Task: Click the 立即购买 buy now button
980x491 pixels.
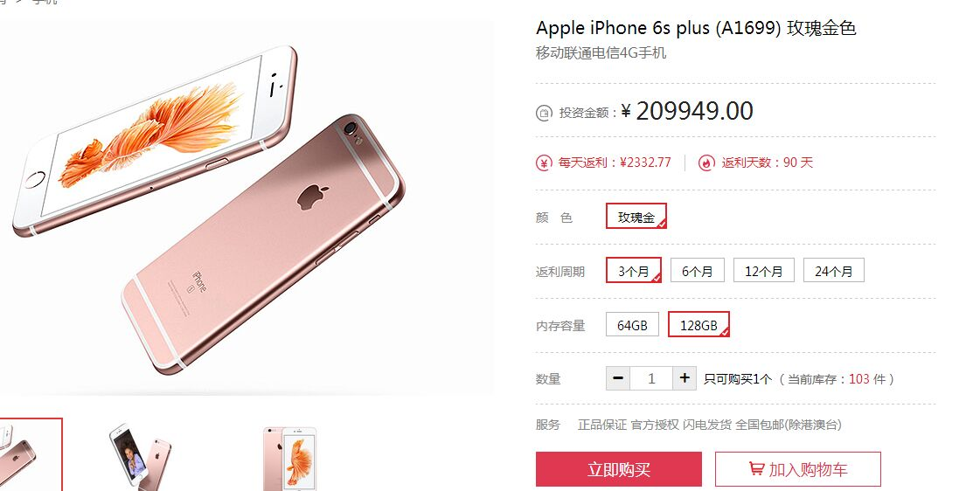Action: (619, 469)
